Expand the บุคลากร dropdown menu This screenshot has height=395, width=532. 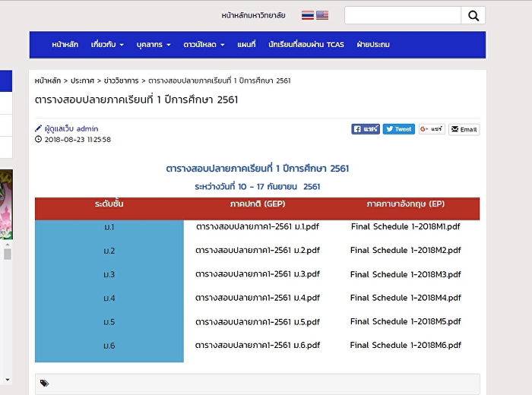pos(153,45)
